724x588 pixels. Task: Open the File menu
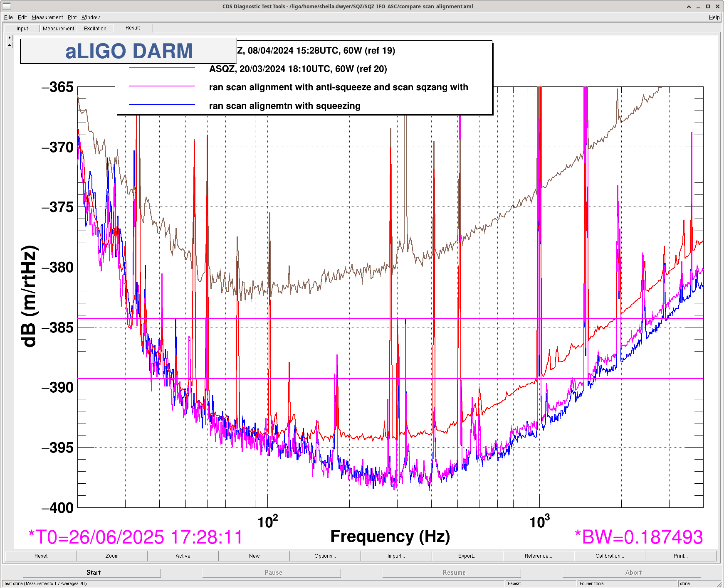coord(8,17)
